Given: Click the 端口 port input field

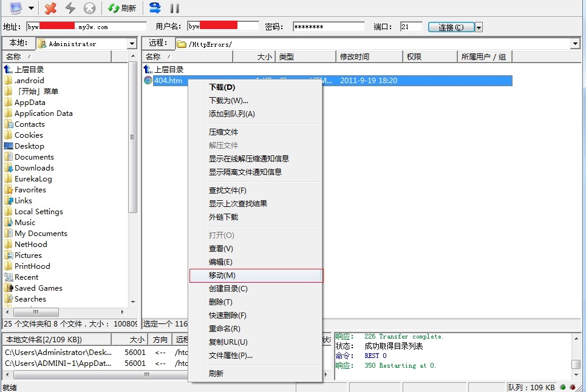Looking at the screenshot, I should 411,27.
